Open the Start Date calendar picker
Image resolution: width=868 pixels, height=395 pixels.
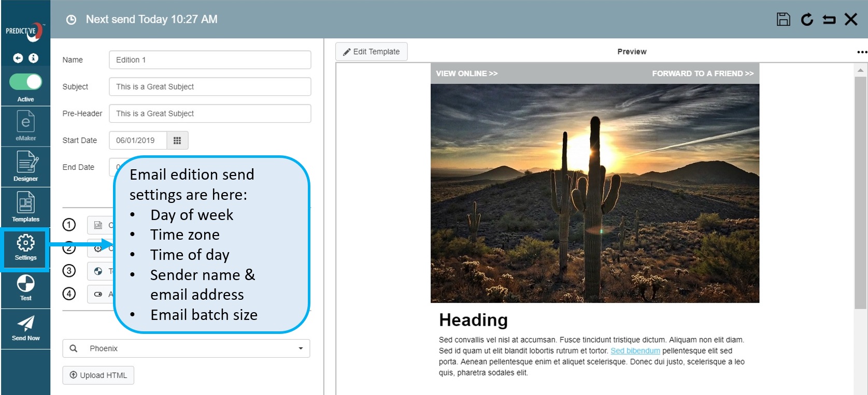[177, 140]
